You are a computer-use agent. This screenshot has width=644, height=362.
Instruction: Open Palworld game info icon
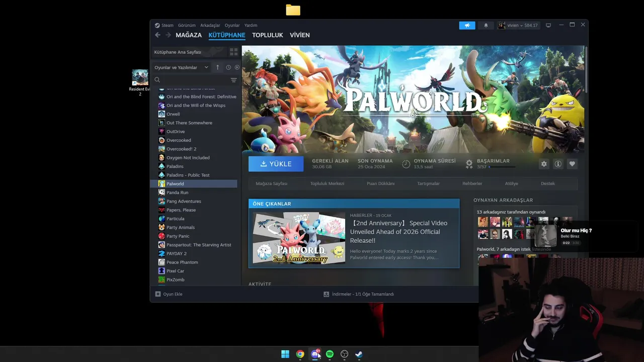(558, 164)
